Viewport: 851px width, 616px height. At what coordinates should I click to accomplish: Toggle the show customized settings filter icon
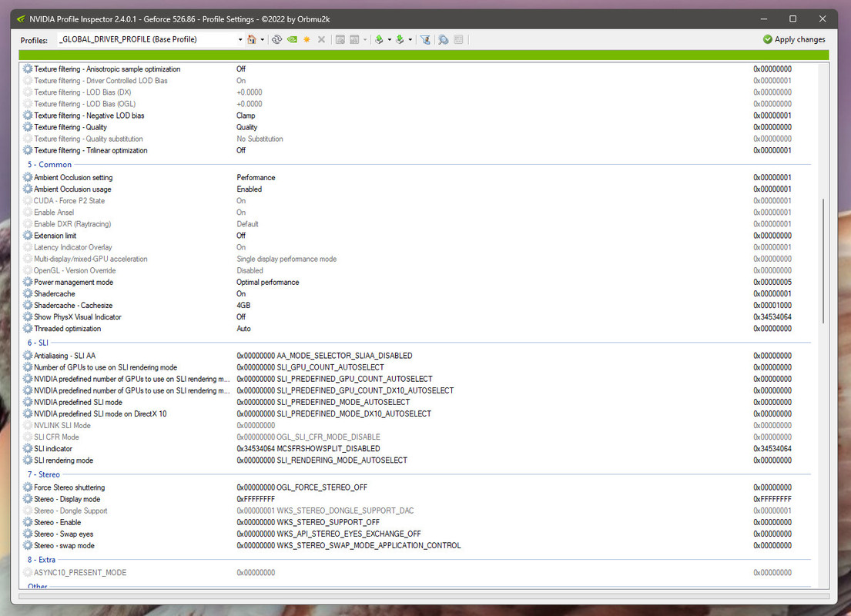coord(425,39)
